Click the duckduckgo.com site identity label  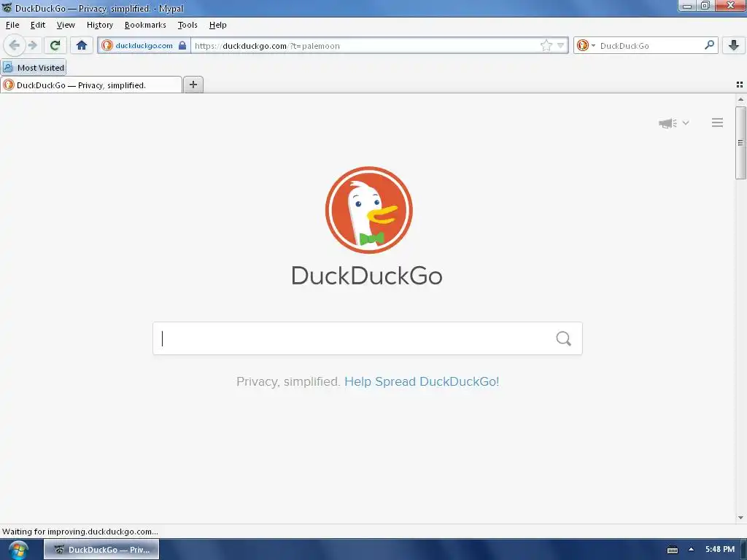point(144,46)
